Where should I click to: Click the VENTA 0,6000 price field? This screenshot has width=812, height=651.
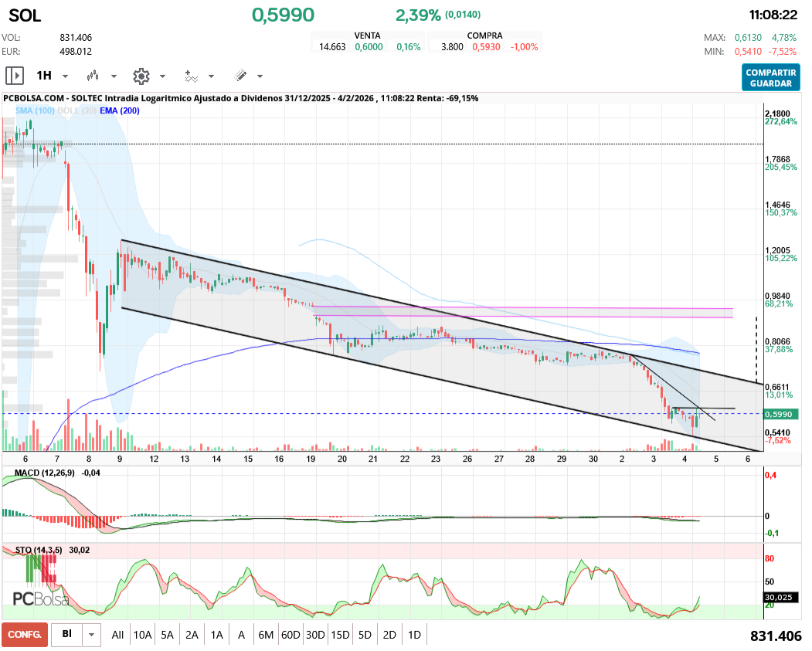pyautogui.click(x=368, y=45)
